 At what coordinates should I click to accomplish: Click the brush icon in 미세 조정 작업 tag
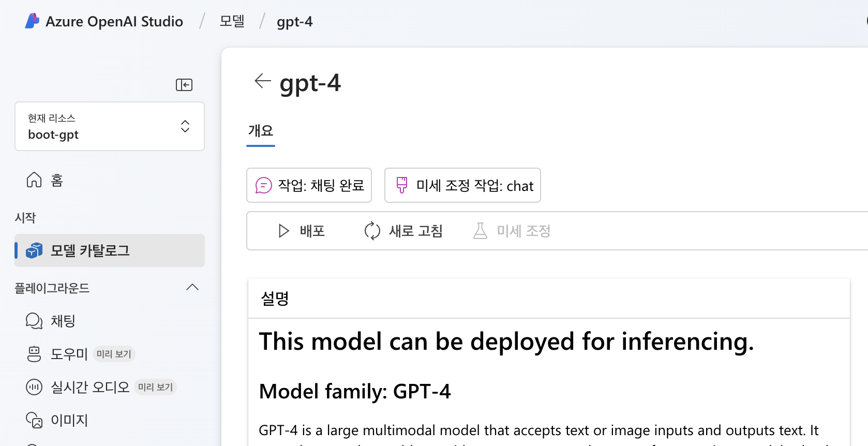[402, 185]
